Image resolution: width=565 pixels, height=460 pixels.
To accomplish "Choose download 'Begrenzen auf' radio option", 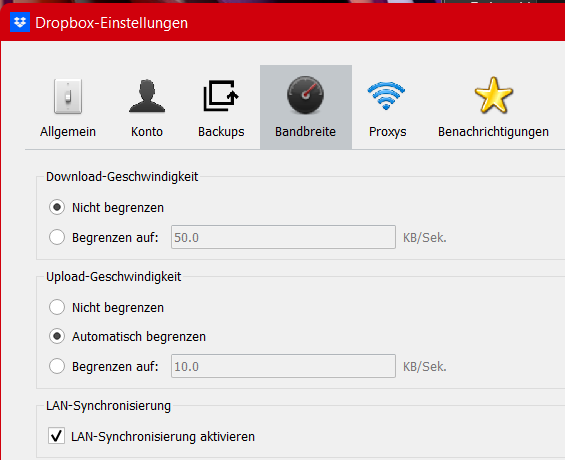I will click(57, 237).
